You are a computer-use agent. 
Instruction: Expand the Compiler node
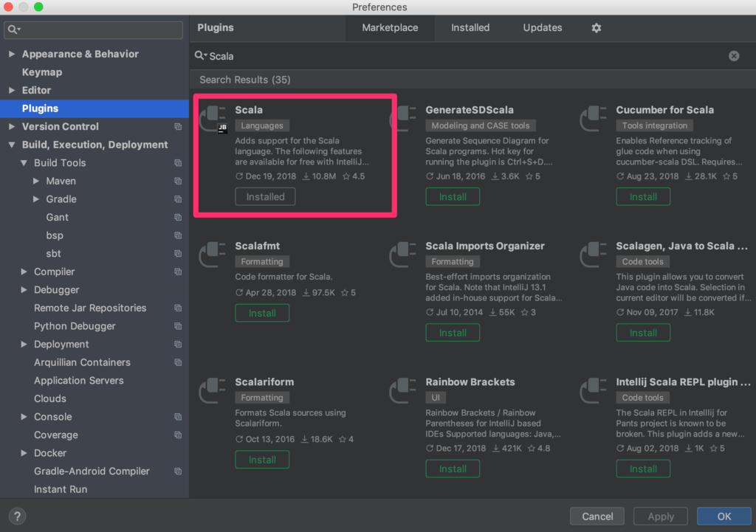pos(24,272)
